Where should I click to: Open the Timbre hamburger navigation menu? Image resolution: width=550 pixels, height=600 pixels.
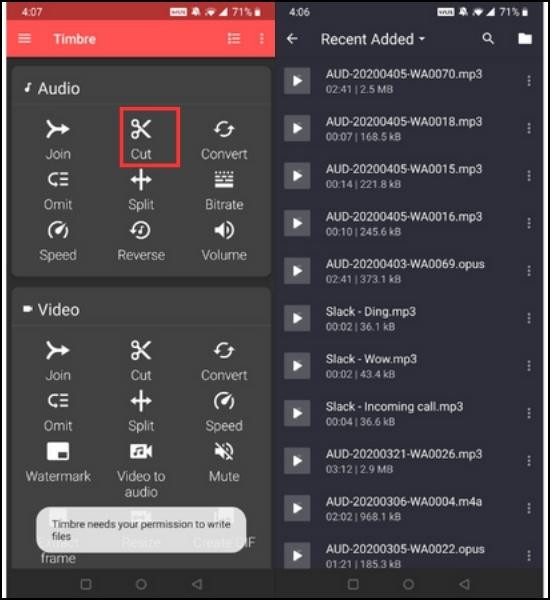(x=24, y=39)
